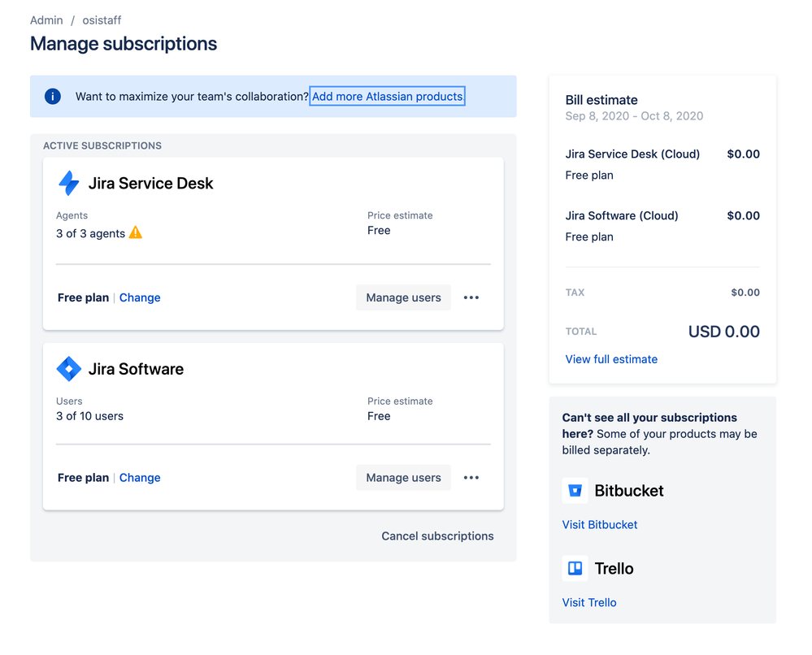812x655 pixels.
Task: Click Jira Software (Cloud) bill line
Action: (622, 216)
